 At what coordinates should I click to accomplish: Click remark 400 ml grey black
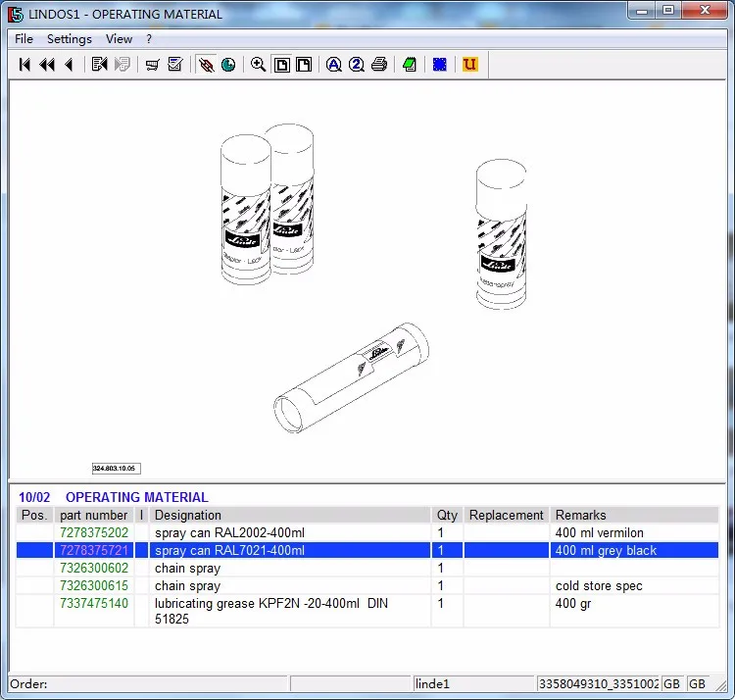(606, 550)
